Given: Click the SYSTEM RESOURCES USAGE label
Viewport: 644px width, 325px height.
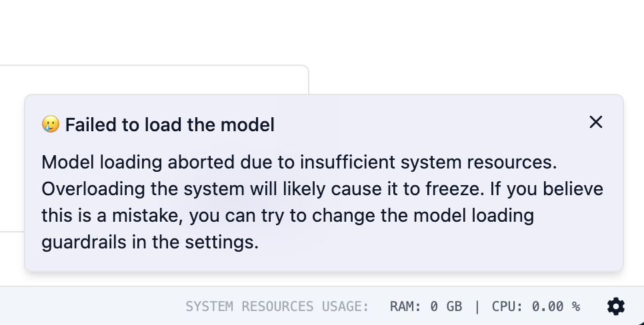Looking at the screenshot, I should [x=277, y=306].
